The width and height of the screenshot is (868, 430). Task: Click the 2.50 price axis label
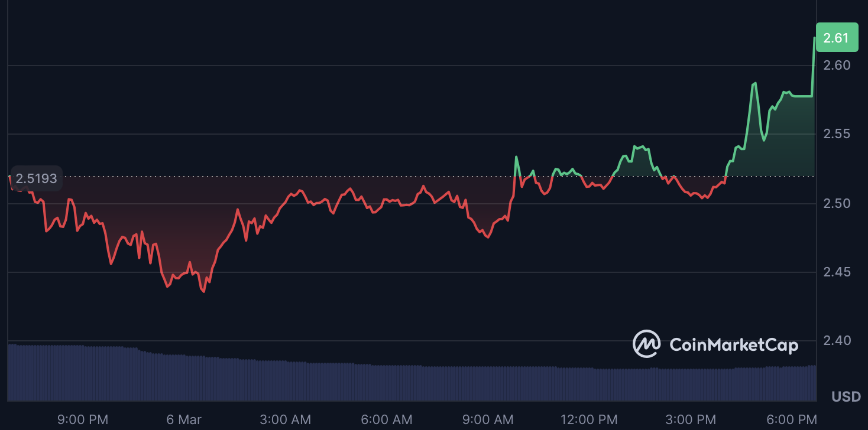pos(837,203)
